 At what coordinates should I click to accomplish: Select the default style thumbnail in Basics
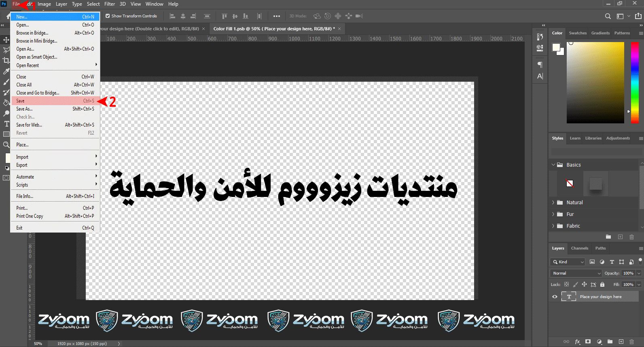click(570, 184)
